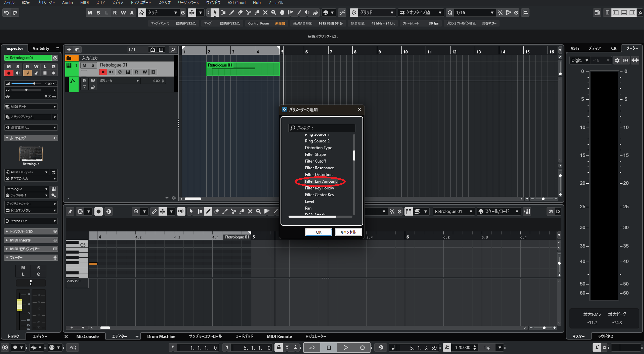Click the フィルター search field in dialog

tap(321, 128)
